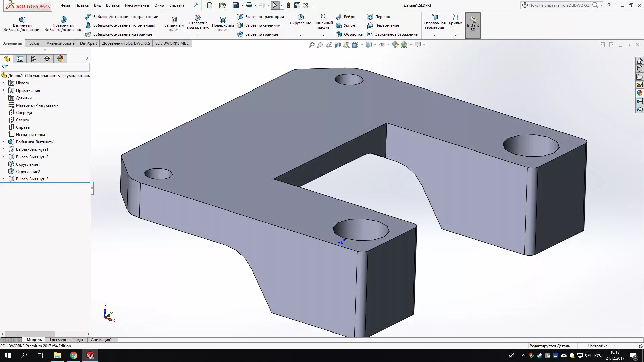Switch to Анимация1 bottom tab
644x362 pixels.
point(101,340)
